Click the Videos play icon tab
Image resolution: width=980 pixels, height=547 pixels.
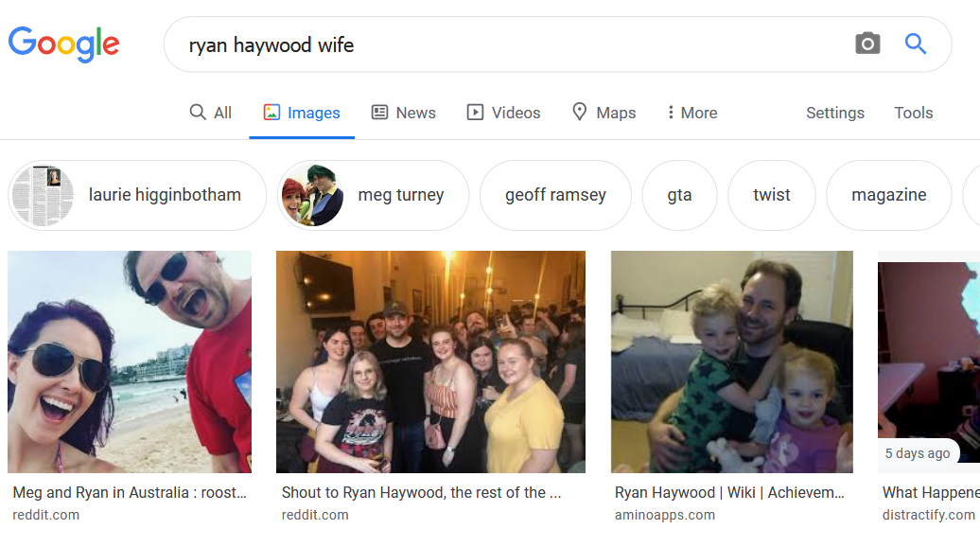[504, 113]
